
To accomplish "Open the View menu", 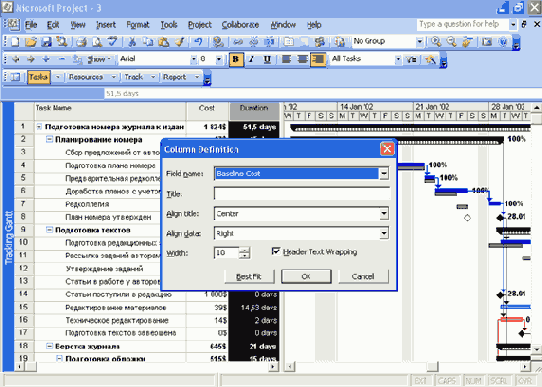I will click(x=78, y=25).
